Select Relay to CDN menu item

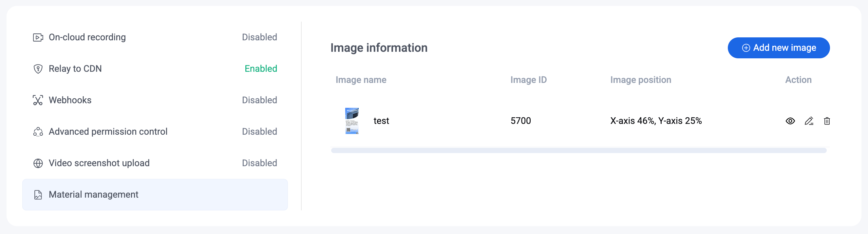[x=75, y=69]
